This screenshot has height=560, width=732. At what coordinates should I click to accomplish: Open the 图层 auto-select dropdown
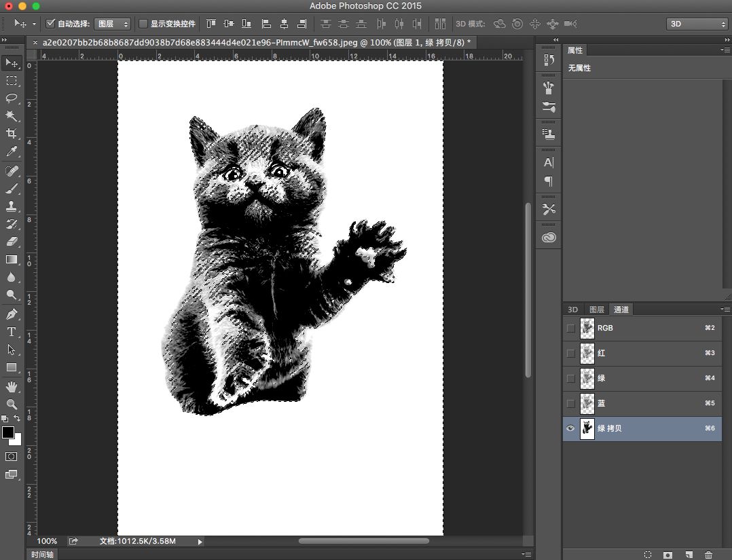click(112, 24)
